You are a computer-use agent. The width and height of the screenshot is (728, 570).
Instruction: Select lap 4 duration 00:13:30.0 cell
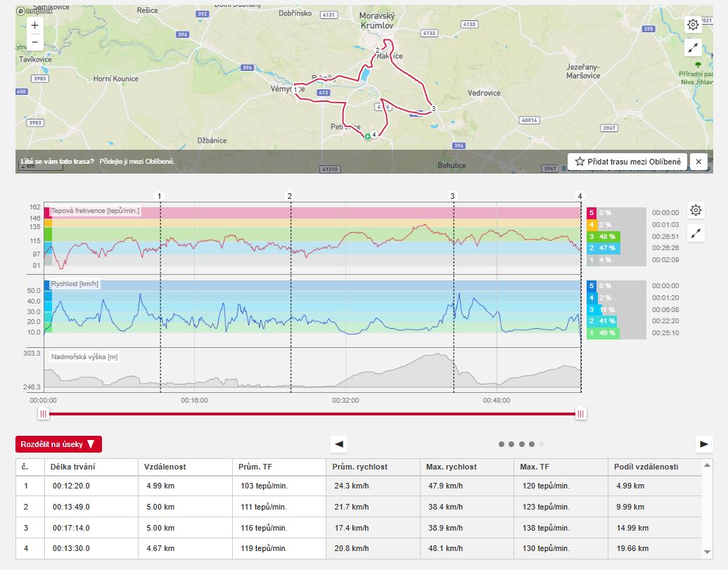[x=91, y=548]
